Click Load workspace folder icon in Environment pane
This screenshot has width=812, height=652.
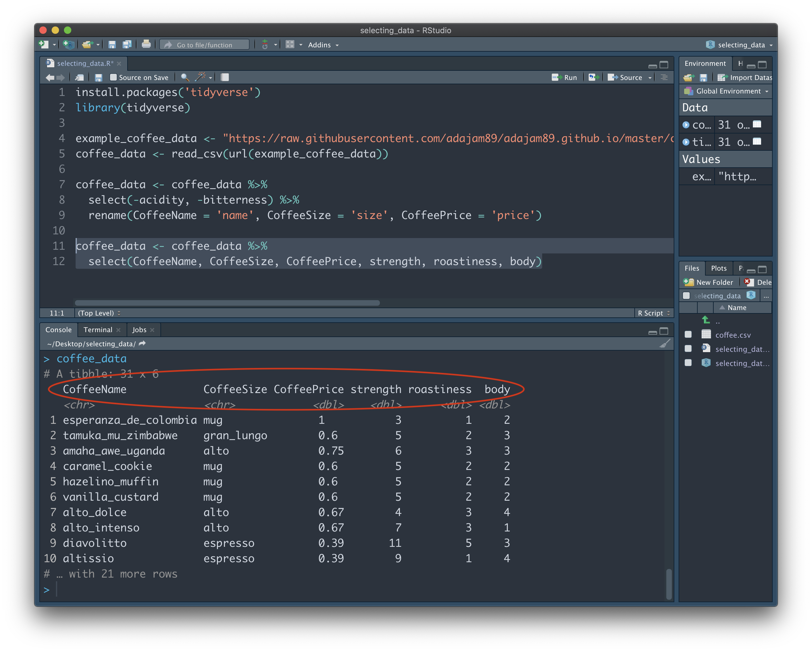tap(689, 78)
